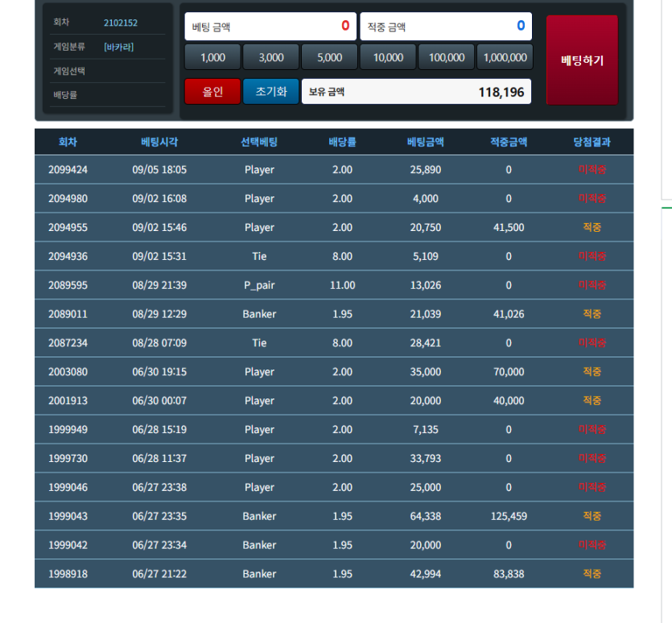Viewport: 672px width, 623px height.
Task: Add 100,000 to the bet
Action: [447, 57]
